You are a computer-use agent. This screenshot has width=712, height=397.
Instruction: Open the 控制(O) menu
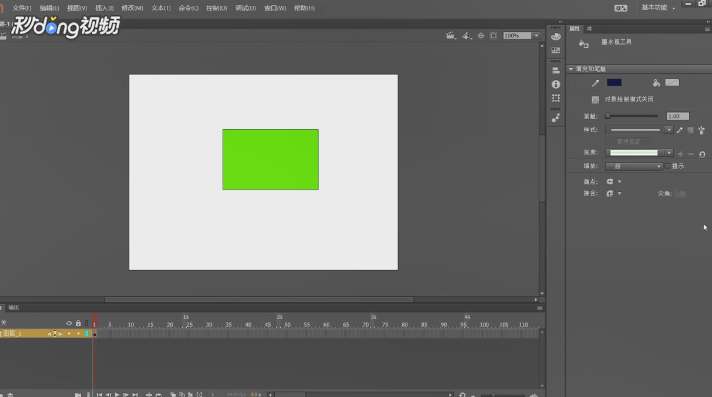click(216, 8)
